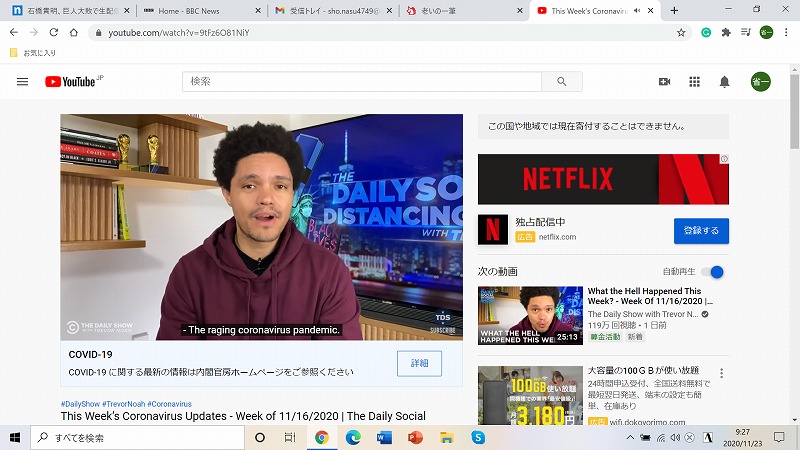This screenshot has height=450, width=800.
Task: Open Skype from the taskbar
Action: pos(478,438)
